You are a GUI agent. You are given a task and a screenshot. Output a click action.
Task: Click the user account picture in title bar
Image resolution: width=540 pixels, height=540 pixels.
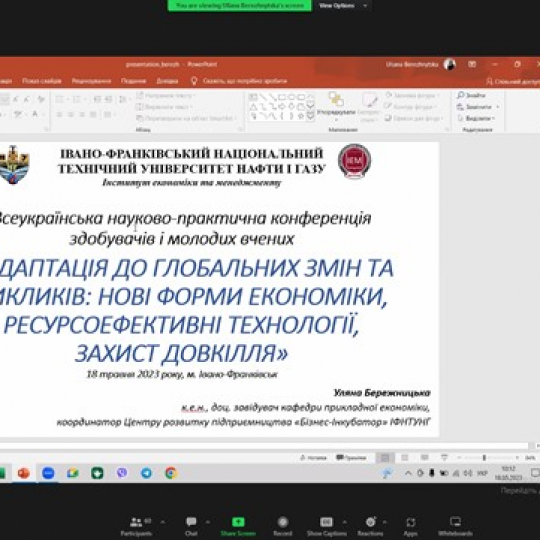click(x=449, y=64)
